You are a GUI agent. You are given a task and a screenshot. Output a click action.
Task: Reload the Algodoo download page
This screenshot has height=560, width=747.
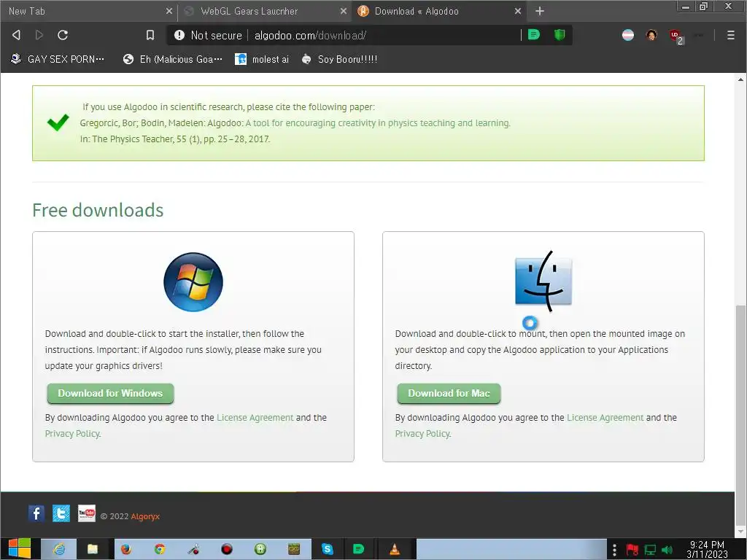[63, 35]
